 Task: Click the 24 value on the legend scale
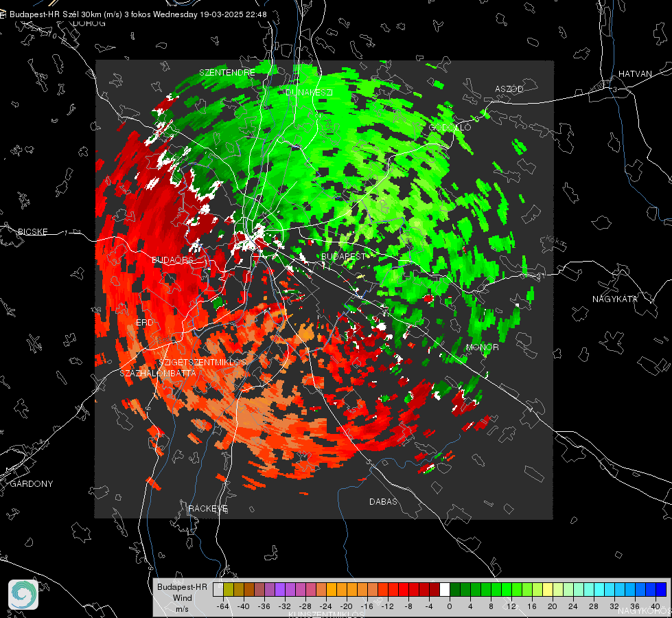point(573,606)
